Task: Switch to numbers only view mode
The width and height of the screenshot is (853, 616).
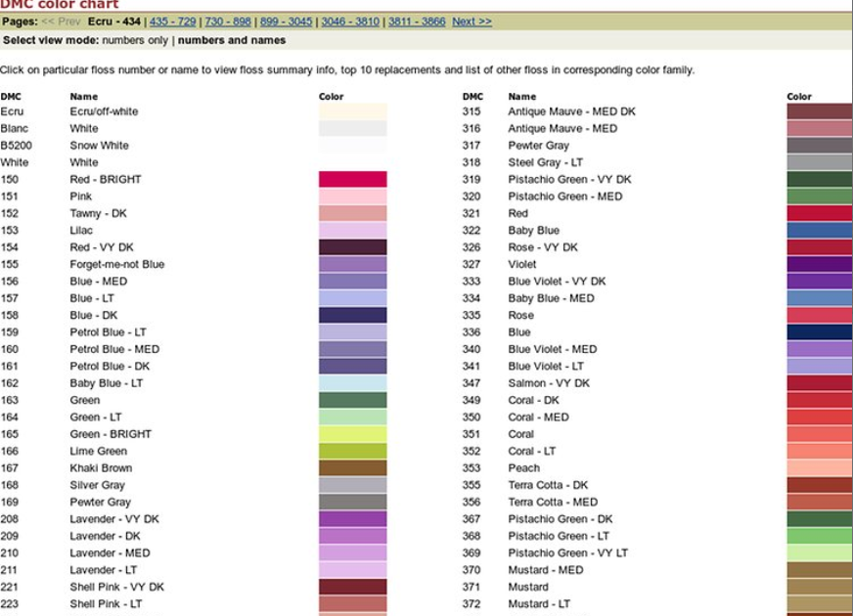Action: tap(135, 40)
